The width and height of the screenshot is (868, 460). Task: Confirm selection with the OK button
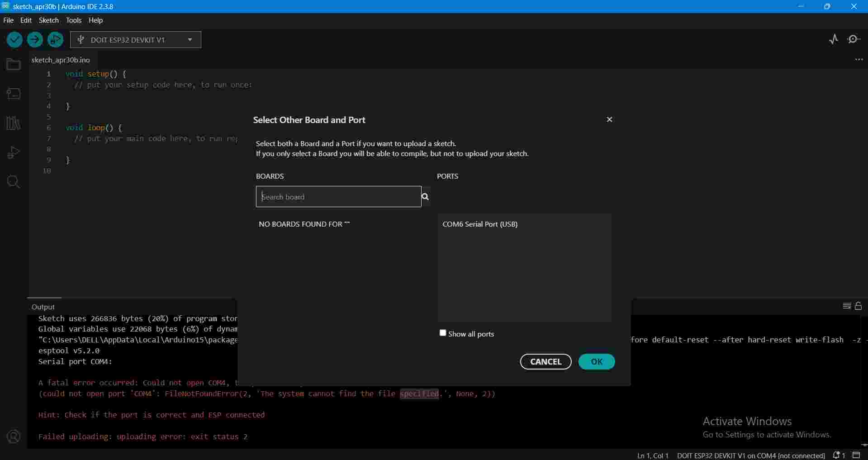[597, 361]
